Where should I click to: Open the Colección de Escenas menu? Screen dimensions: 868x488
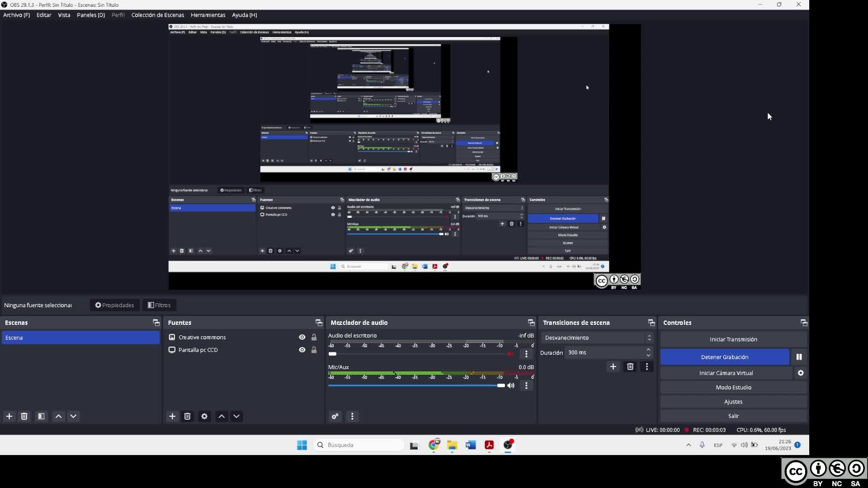(157, 15)
